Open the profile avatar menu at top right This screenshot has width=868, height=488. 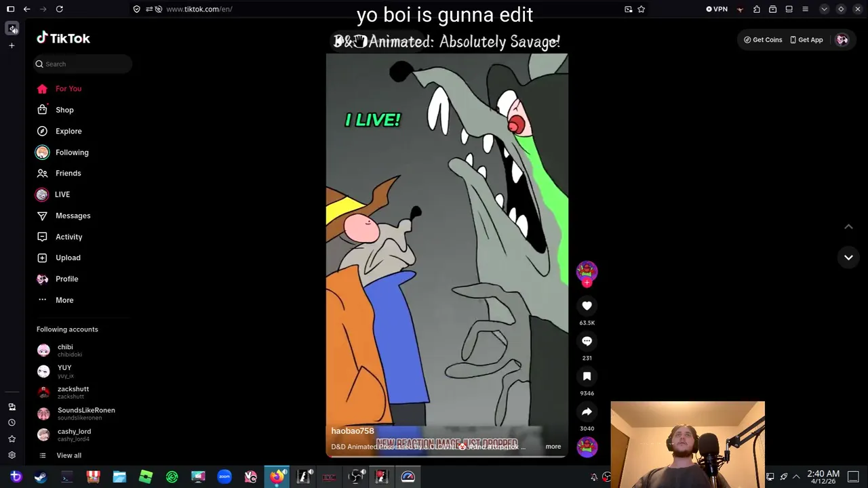pos(842,39)
